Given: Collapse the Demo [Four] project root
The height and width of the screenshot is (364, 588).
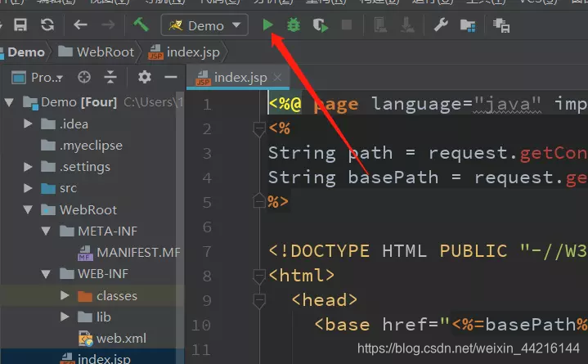Looking at the screenshot, I should 9,102.
